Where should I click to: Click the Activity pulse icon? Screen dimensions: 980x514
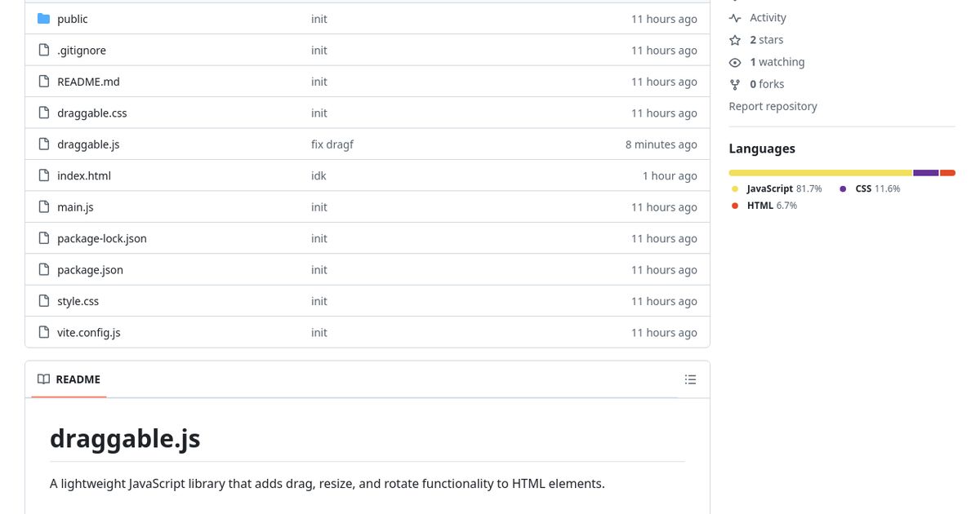click(x=735, y=18)
